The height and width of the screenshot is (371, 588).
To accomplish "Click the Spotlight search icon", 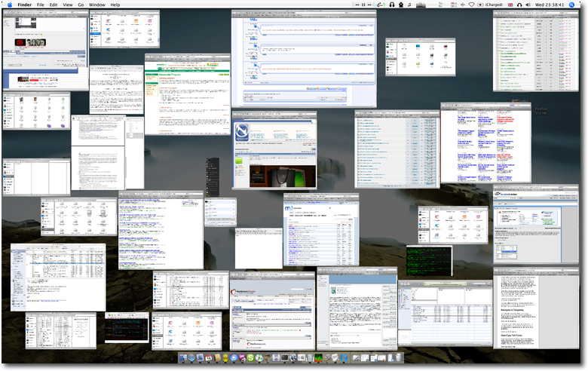I will pyautogui.click(x=572, y=5).
